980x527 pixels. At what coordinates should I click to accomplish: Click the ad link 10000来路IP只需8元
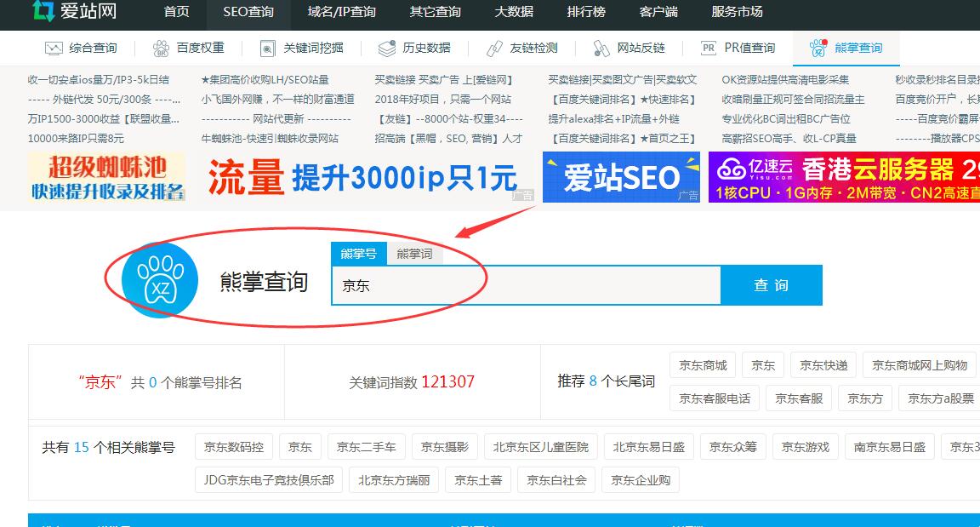[x=76, y=138]
